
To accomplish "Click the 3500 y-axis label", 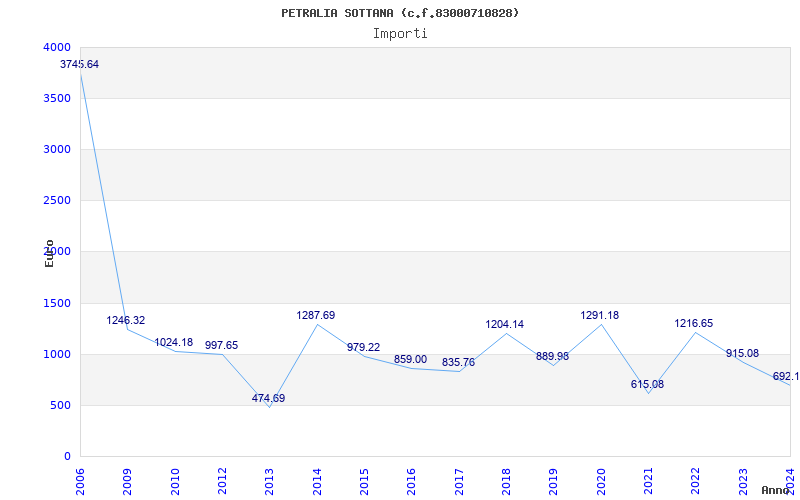I will (57, 98).
